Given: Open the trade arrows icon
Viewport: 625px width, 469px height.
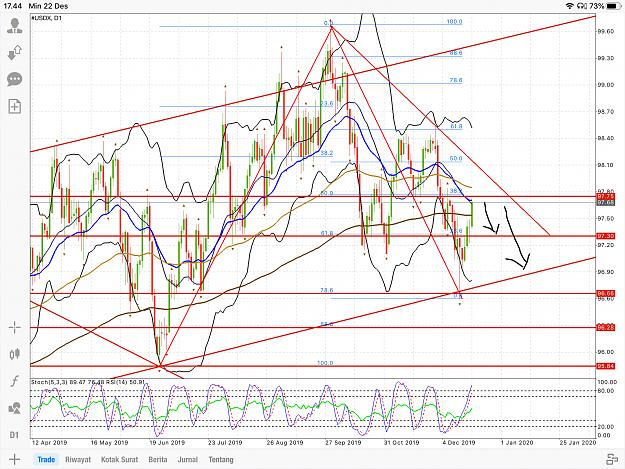Looking at the screenshot, I should pyautogui.click(x=15, y=53).
